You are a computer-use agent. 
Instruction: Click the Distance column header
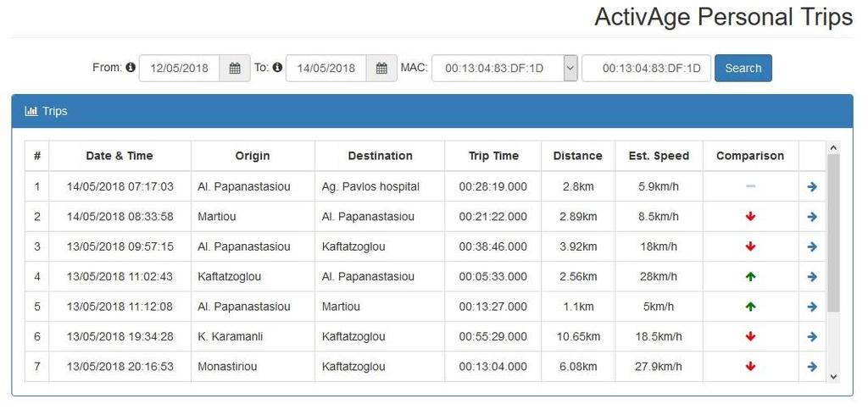pos(577,156)
